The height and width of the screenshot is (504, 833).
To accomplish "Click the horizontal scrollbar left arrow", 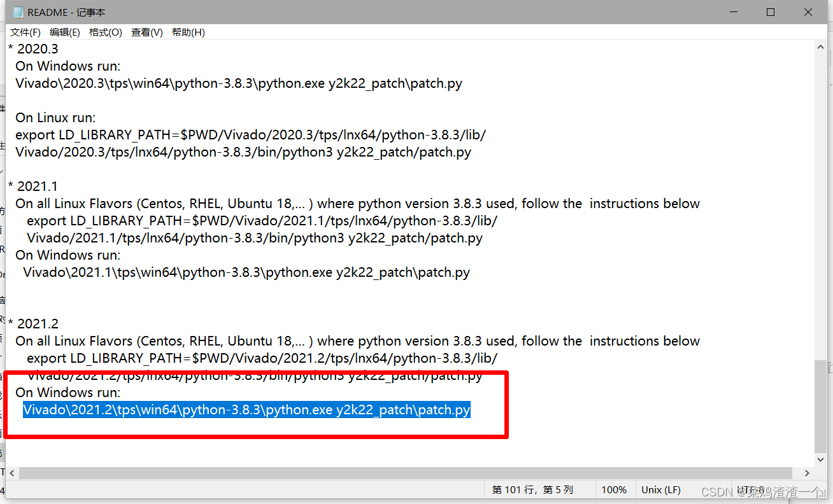I will coord(11,473).
